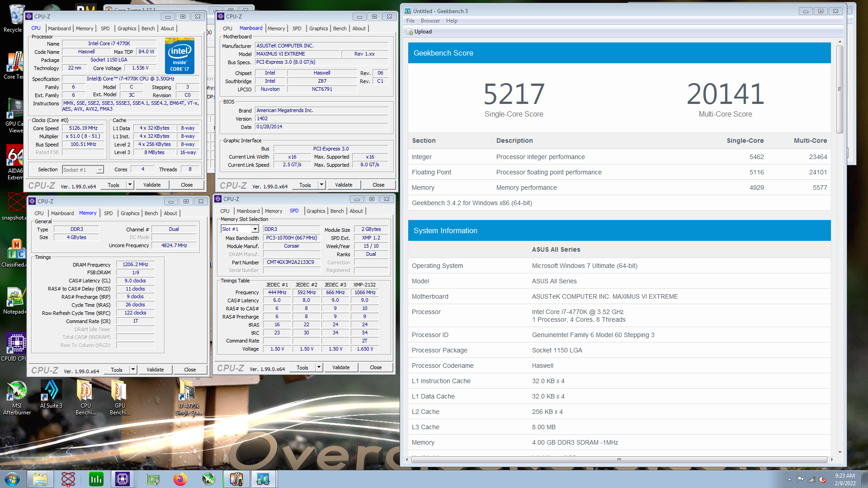868x488 pixels.
Task: Click the MAXIMUS VI EXTREME model field
Action: click(x=298, y=54)
